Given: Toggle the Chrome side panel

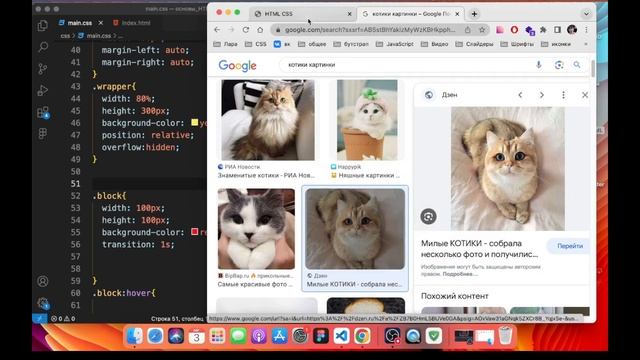Looking at the screenshot, I should point(558,30).
